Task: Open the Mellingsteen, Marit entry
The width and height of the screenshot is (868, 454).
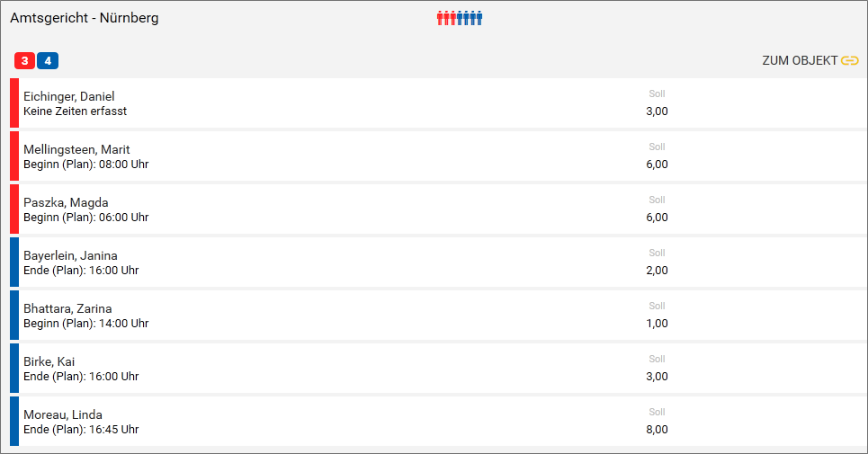Action: 76,149
